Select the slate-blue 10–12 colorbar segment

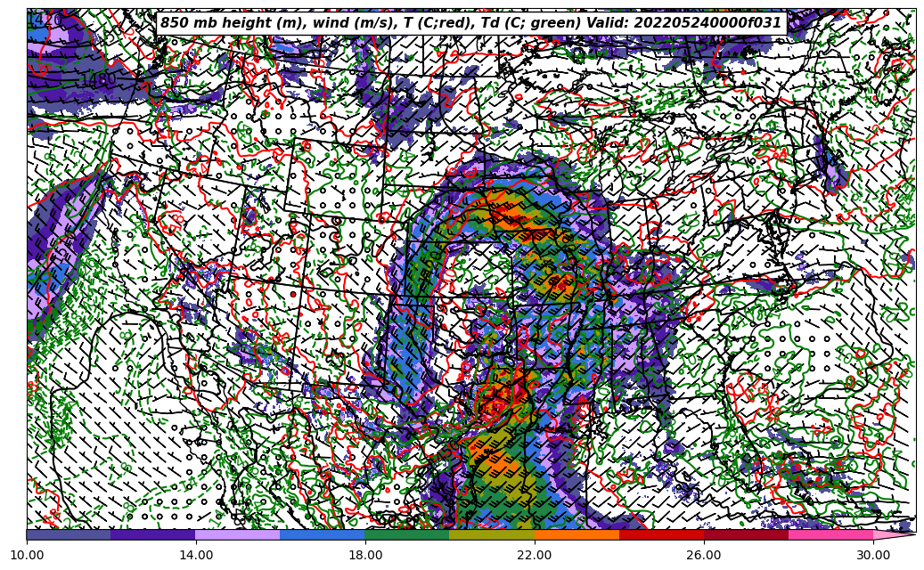[x=69, y=534]
